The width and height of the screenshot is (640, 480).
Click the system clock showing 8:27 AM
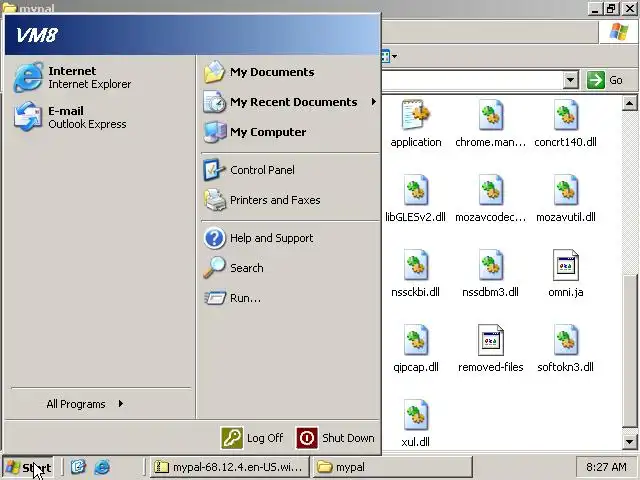tap(606, 467)
